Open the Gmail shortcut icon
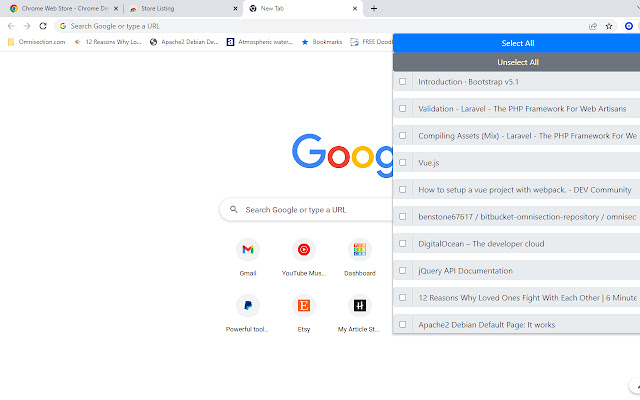640x400 pixels. click(x=248, y=249)
